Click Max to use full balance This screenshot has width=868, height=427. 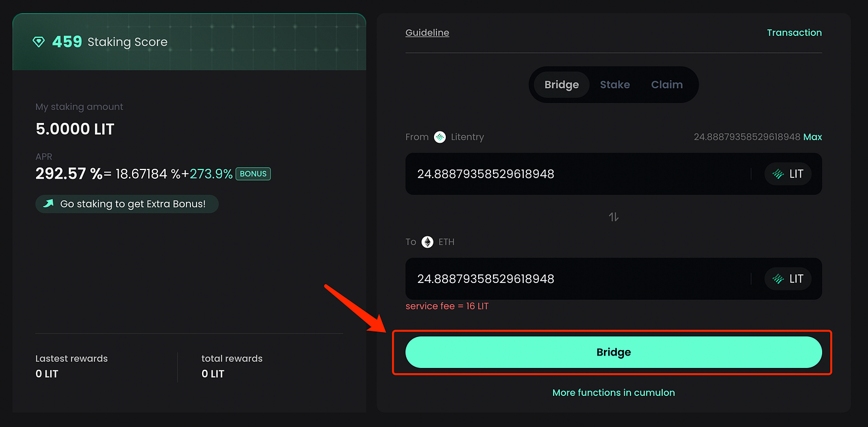point(812,137)
